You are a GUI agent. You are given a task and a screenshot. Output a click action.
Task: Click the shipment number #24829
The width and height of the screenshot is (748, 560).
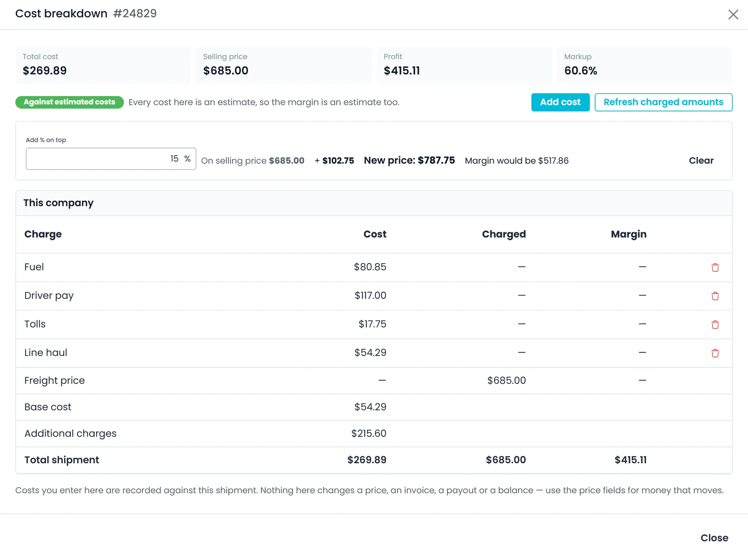coord(135,14)
